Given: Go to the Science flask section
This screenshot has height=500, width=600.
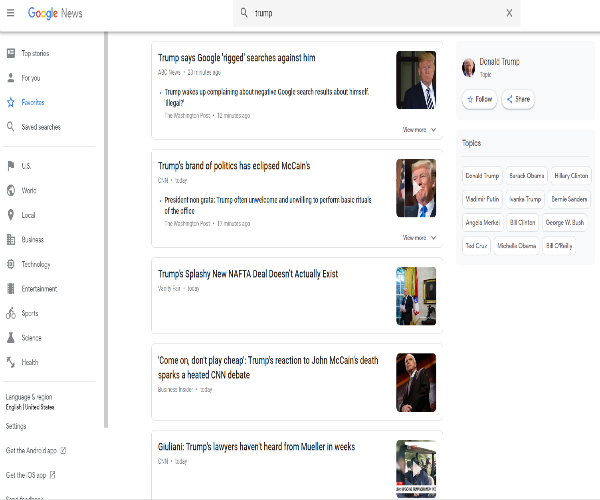Looking at the screenshot, I should [x=11, y=338].
